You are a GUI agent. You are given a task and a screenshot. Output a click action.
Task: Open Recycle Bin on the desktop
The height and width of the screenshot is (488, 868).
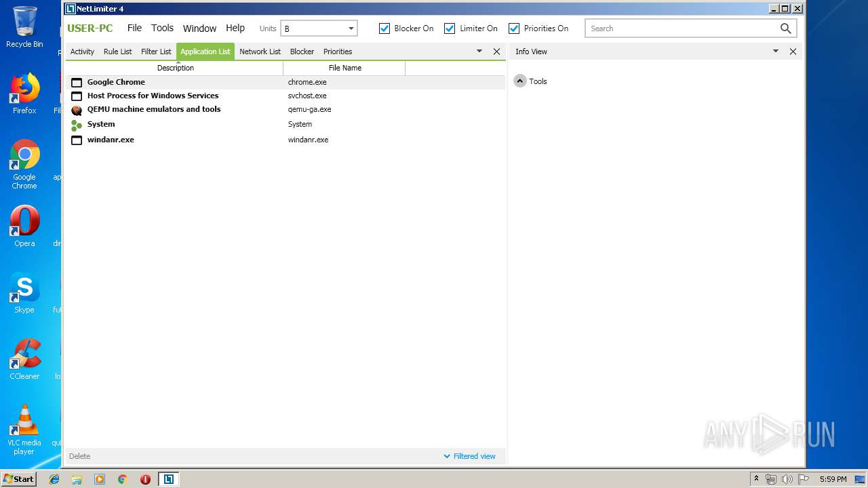pos(24,27)
